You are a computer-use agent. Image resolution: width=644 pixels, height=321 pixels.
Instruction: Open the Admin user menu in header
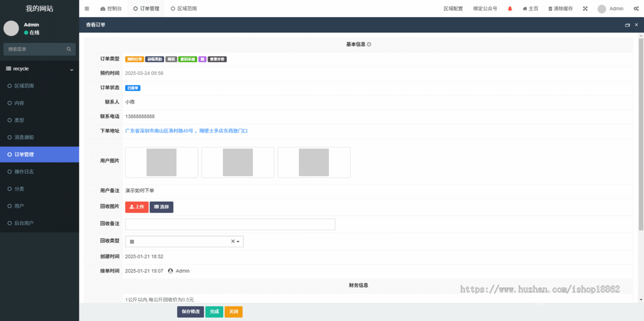(x=610, y=9)
